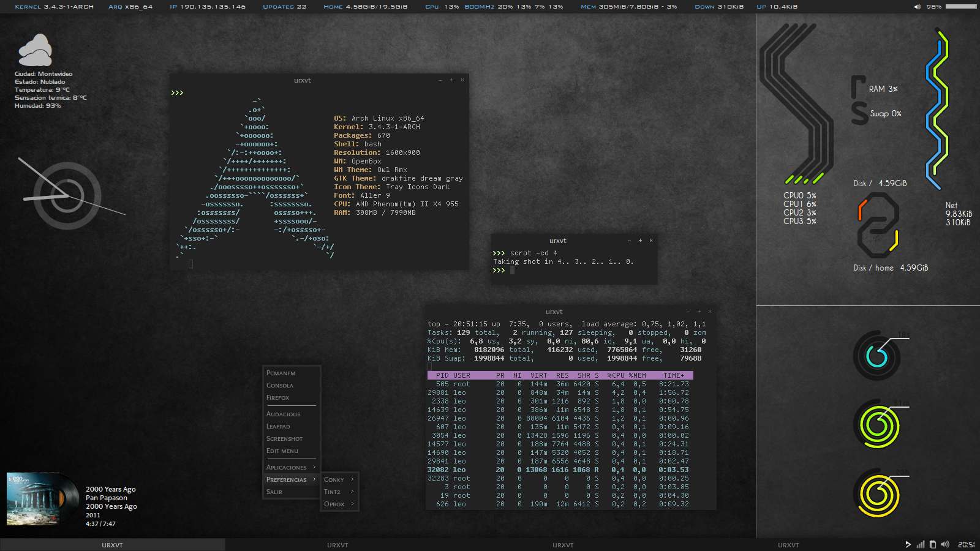Image resolution: width=980 pixels, height=551 pixels.
Task: Click the Home 4.58GiB/19.5GiB readout
Action: 366,7
